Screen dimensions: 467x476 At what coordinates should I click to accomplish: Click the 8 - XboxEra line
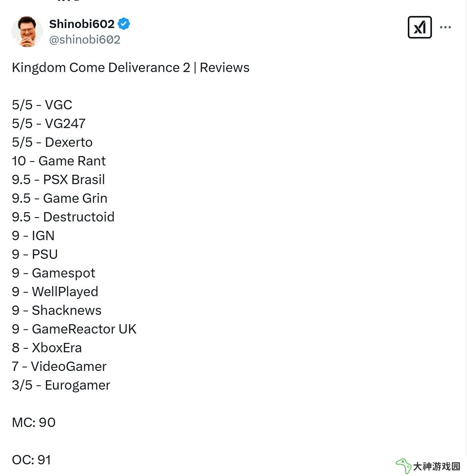[x=47, y=348]
